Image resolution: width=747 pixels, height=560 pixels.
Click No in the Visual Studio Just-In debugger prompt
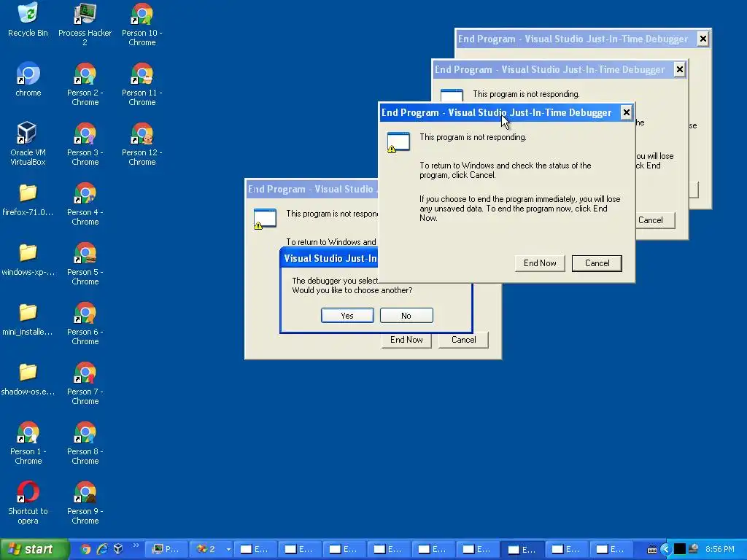[x=406, y=315]
